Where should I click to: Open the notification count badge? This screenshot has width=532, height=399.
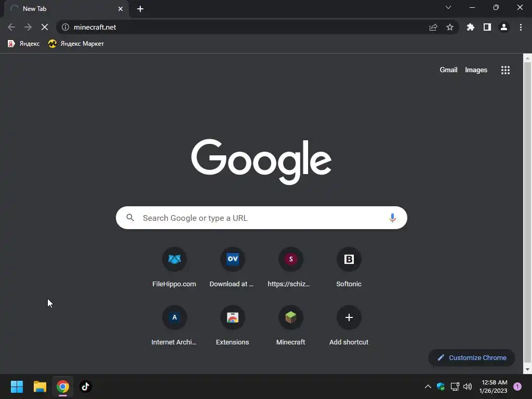point(517,387)
